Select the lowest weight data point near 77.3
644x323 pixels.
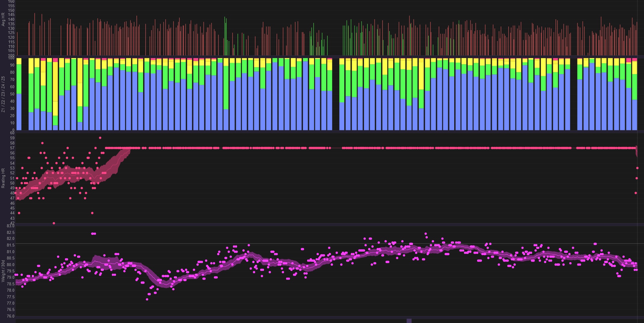click(147, 299)
